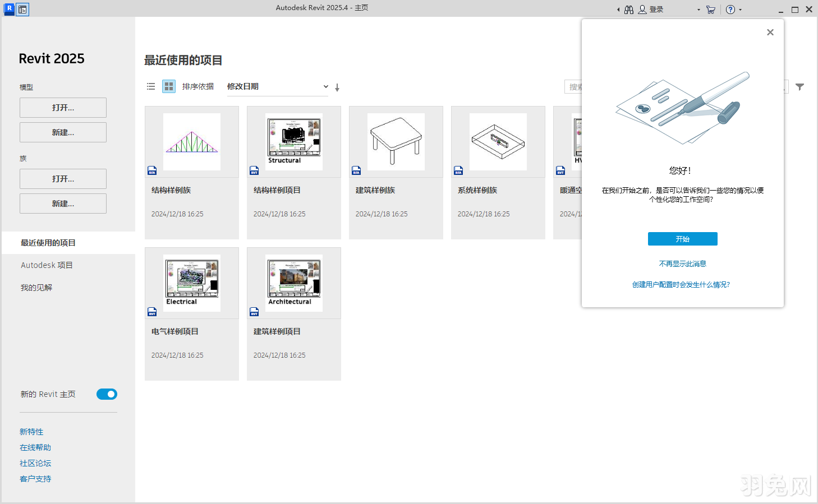Collapse the title bar with the left chevron
818x504 pixels.
[618, 9]
